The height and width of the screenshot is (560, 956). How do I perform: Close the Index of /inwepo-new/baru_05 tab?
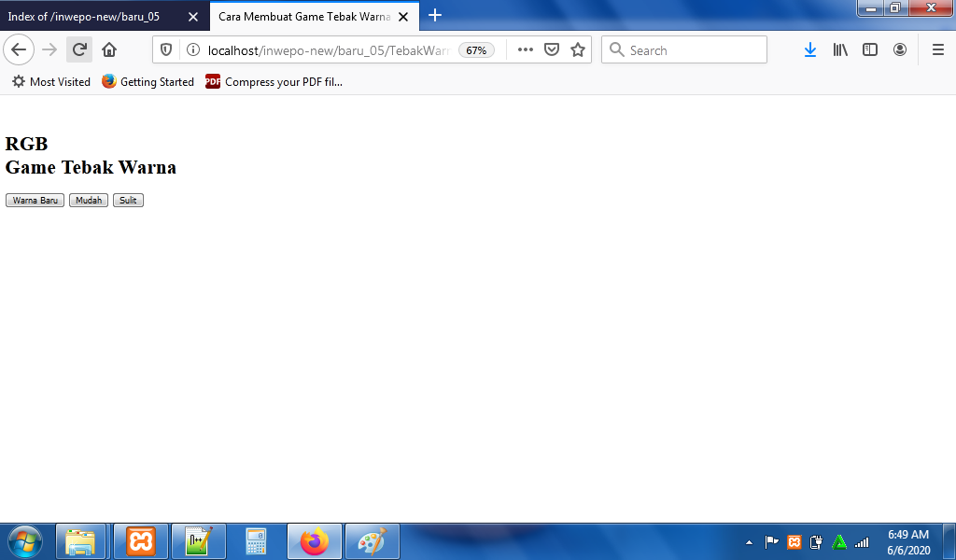(x=193, y=17)
